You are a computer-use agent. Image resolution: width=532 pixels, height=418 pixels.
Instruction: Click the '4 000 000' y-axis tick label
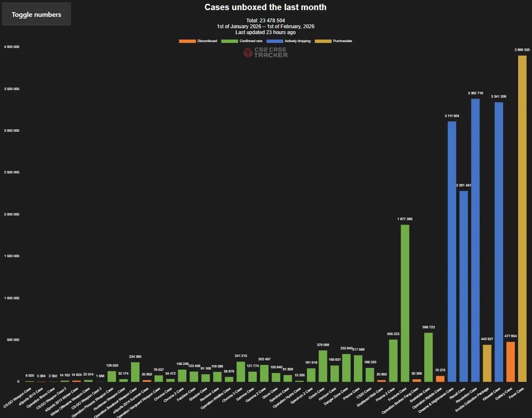point(12,47)
